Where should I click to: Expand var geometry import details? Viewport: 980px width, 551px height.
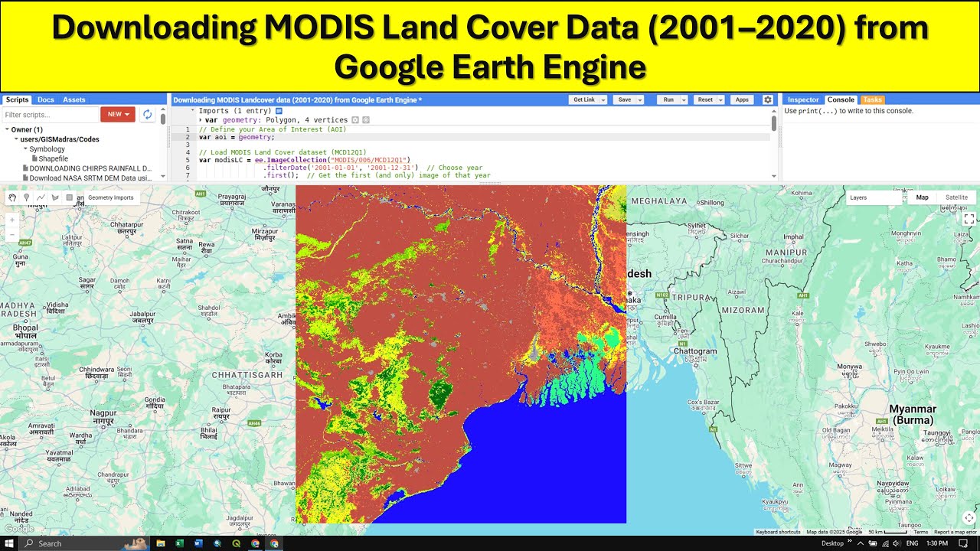[x=201, y=120]
